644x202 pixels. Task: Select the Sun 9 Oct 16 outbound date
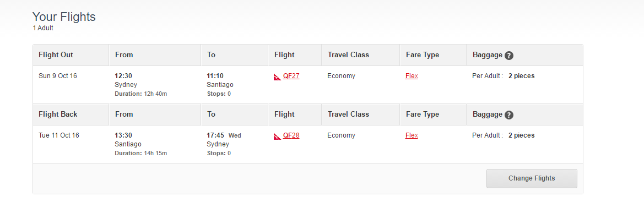(x=58, y=76)
